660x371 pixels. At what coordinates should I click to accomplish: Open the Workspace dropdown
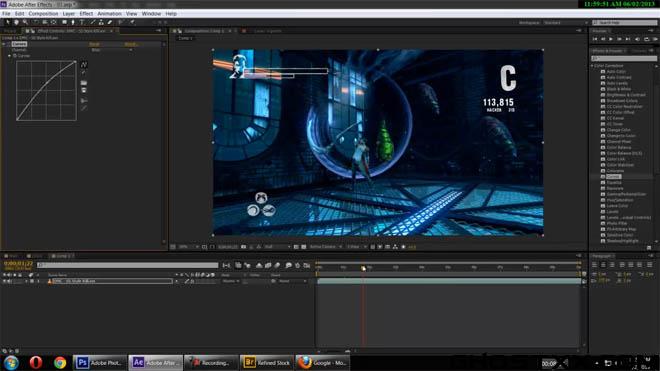pos(565,22)
